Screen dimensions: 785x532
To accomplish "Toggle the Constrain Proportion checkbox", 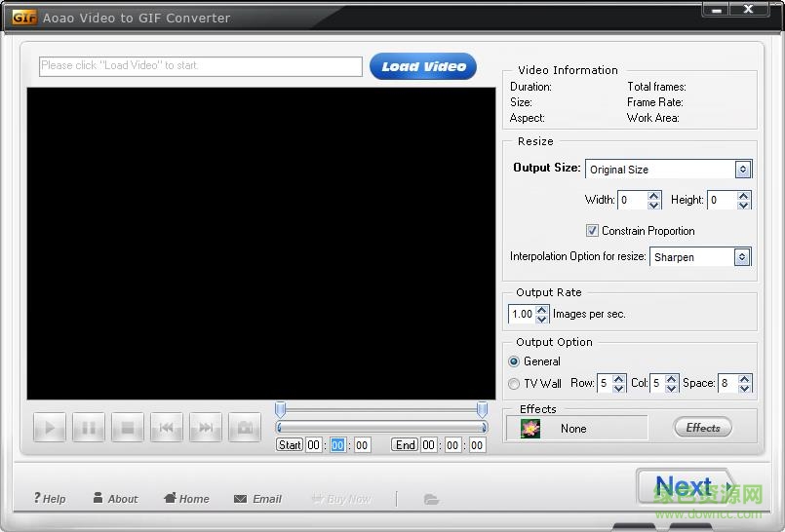I will click(592, 231).
